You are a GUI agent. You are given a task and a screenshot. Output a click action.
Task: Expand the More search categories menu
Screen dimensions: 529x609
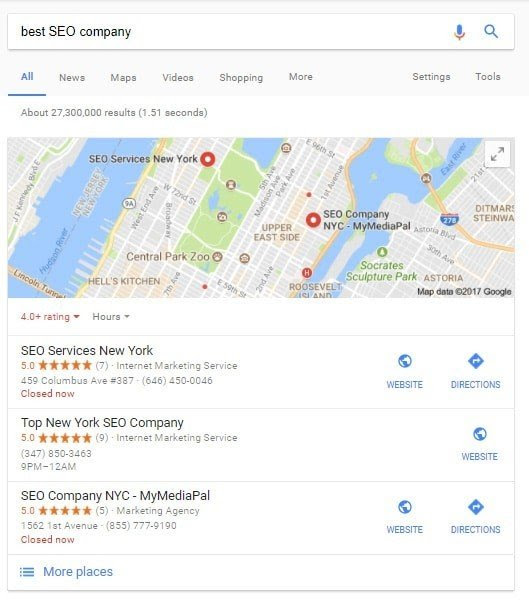point(301,77)
